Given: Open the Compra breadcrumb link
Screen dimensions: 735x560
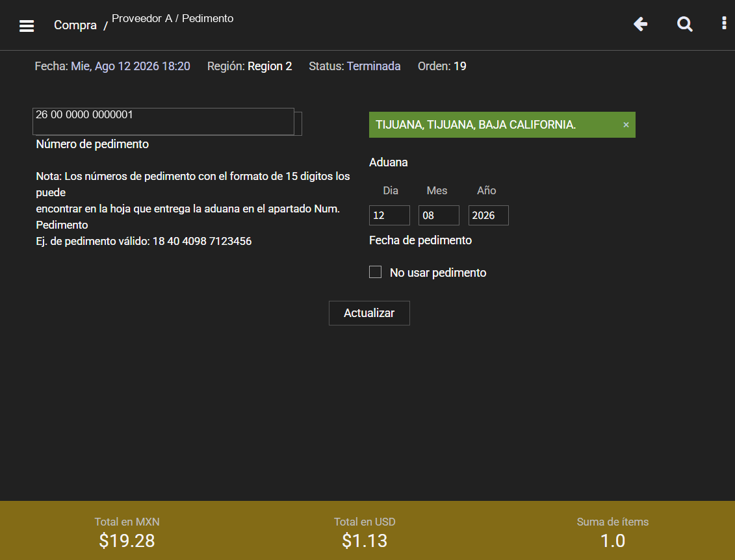Looking at the screenshot, I should click(75, 25).
